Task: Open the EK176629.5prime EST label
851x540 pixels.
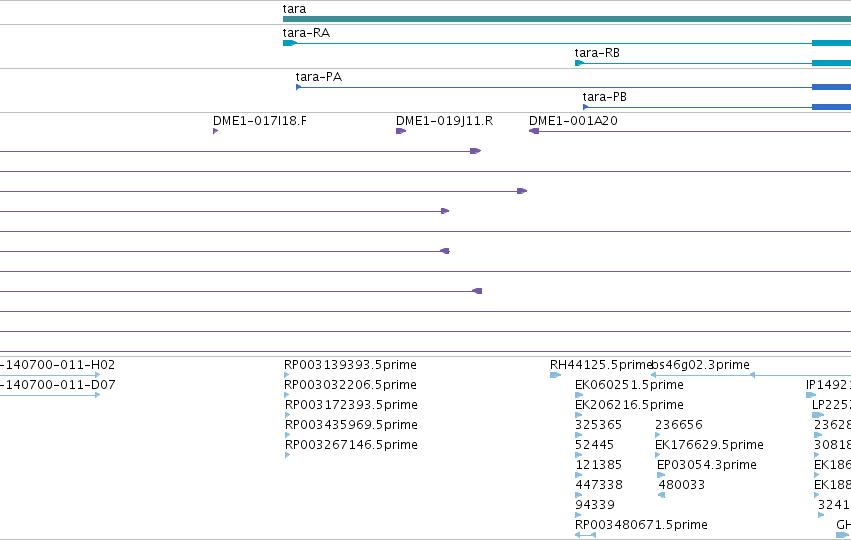Action: tap(709, 445)
